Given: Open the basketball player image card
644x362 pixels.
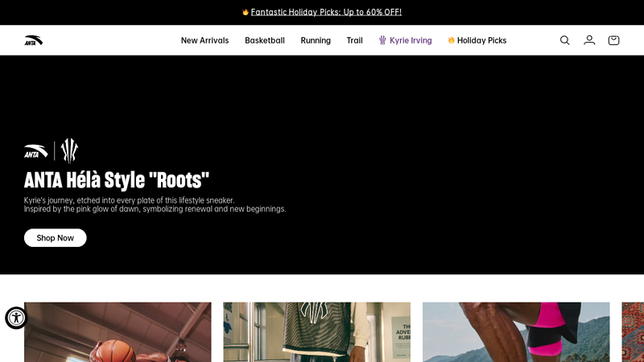Looking at the screenshot, I should tap(118, 332).
